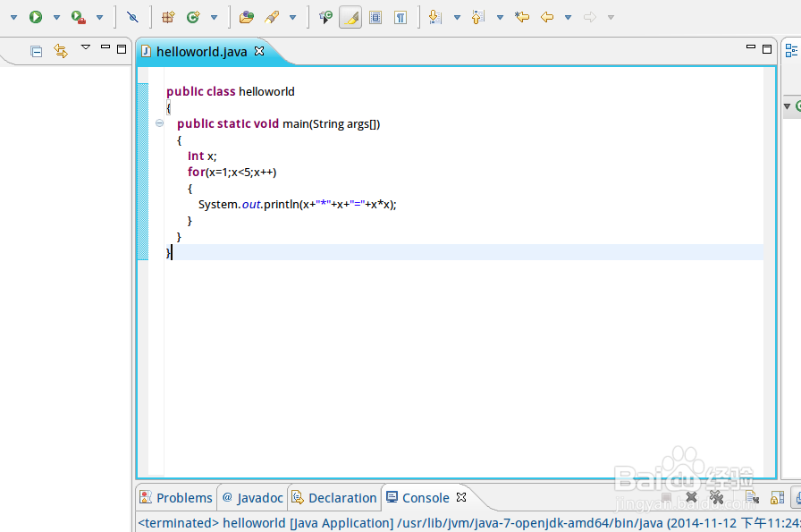
Task: Toggle Link with Editor in left panel
Action: click(x=61, y=51)
